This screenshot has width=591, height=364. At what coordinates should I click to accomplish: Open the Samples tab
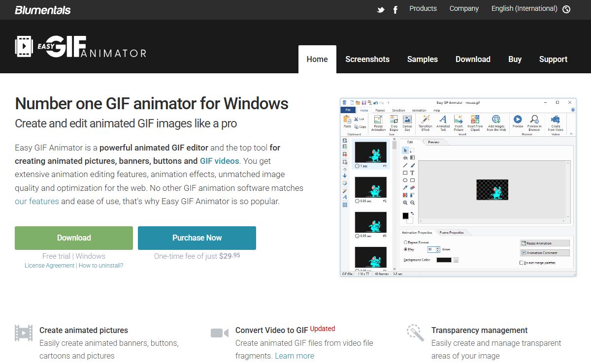(423, 59)
